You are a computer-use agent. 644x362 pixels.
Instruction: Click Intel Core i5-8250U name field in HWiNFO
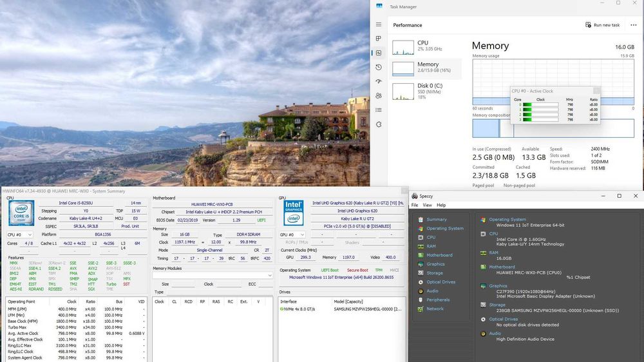pyautogui.click(x=75, y=203)
